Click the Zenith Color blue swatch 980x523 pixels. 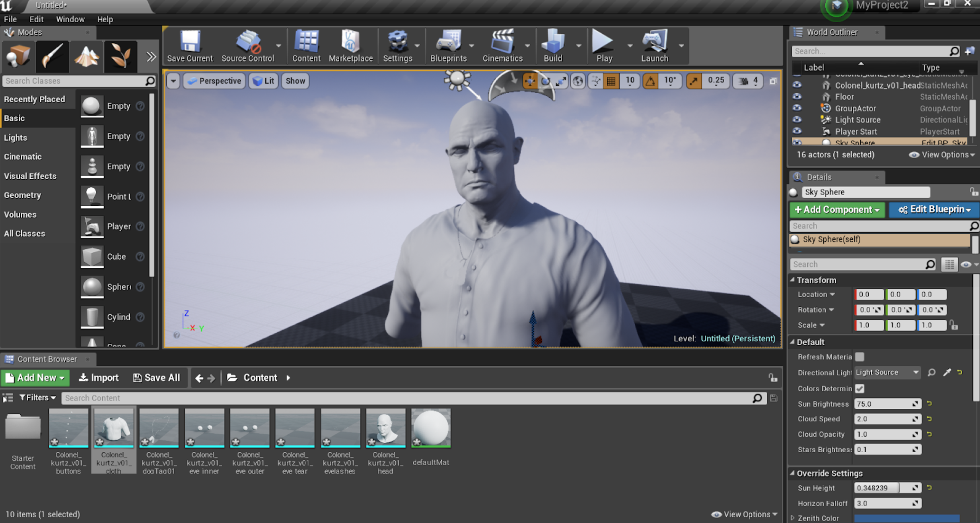907,518
